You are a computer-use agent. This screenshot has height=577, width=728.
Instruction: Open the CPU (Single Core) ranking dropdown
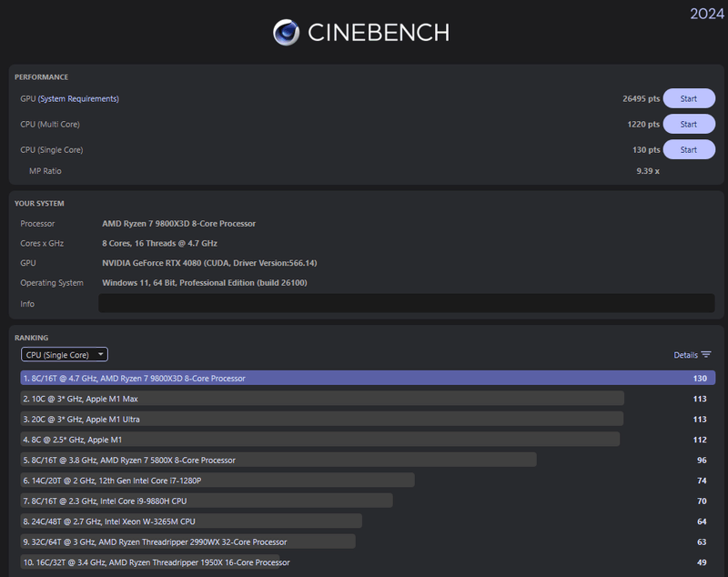click(x=65, y=355)
